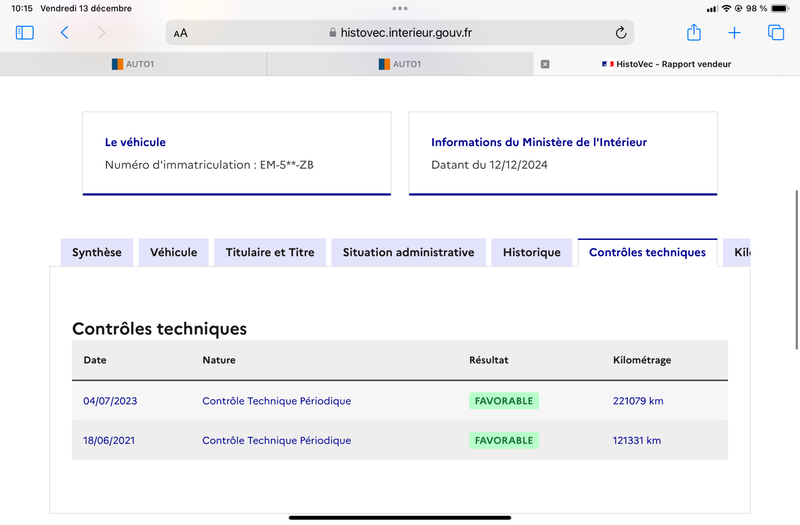Open the cut-off Kilométrage tab
The image size is (800, 525).
(737, 252)
